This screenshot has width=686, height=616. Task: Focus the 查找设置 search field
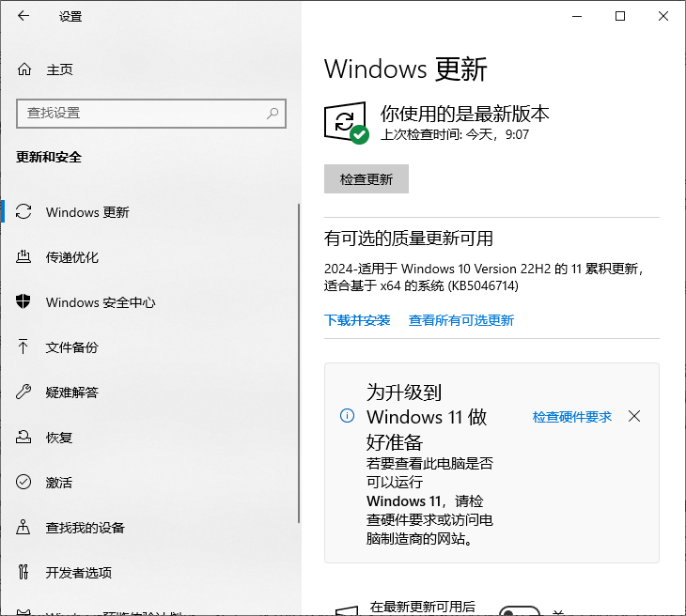151,114
